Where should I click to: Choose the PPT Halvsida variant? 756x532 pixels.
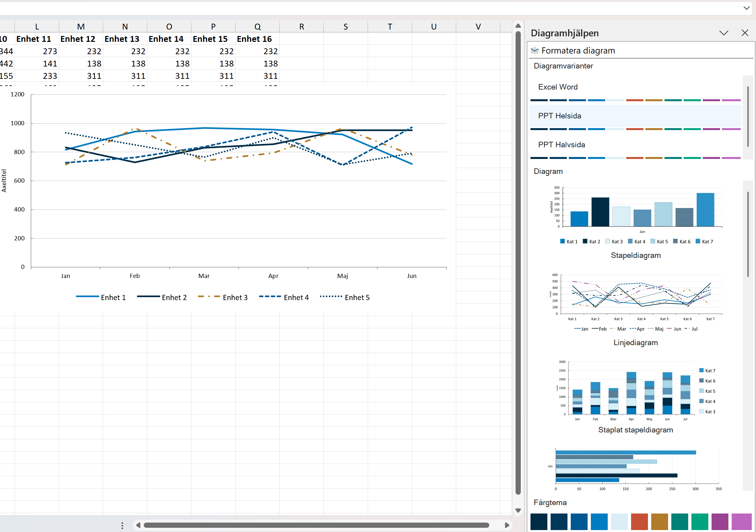coord(561,145)
